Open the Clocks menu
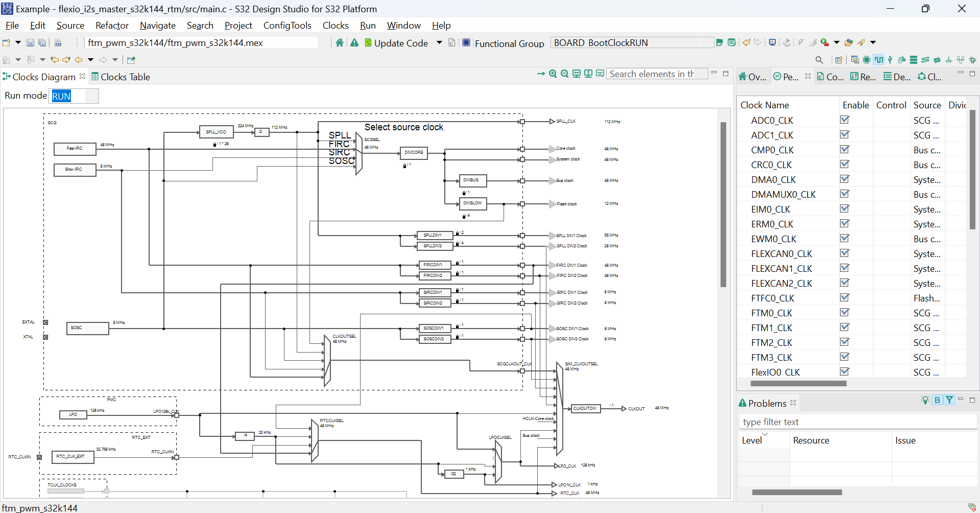This screenshot has height=513, width=980. [x=335, y=26]
